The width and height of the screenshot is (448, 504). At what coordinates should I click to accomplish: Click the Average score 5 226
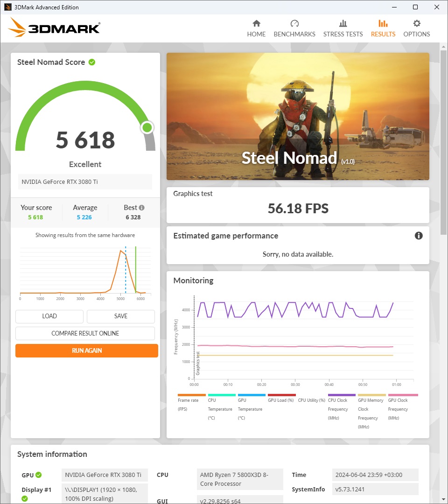click(x=84, y=217)
